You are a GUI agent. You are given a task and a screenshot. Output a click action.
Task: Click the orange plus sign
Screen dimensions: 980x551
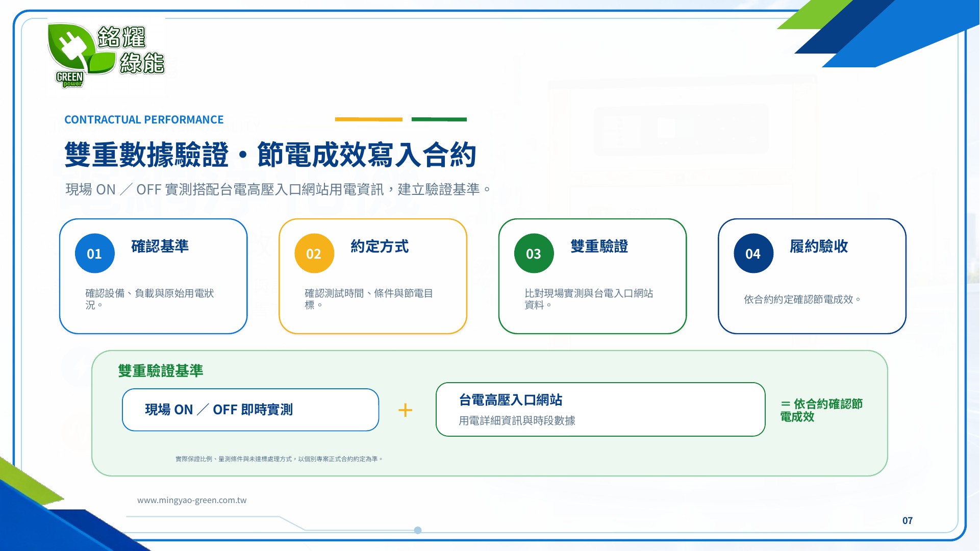coord(405,410)
